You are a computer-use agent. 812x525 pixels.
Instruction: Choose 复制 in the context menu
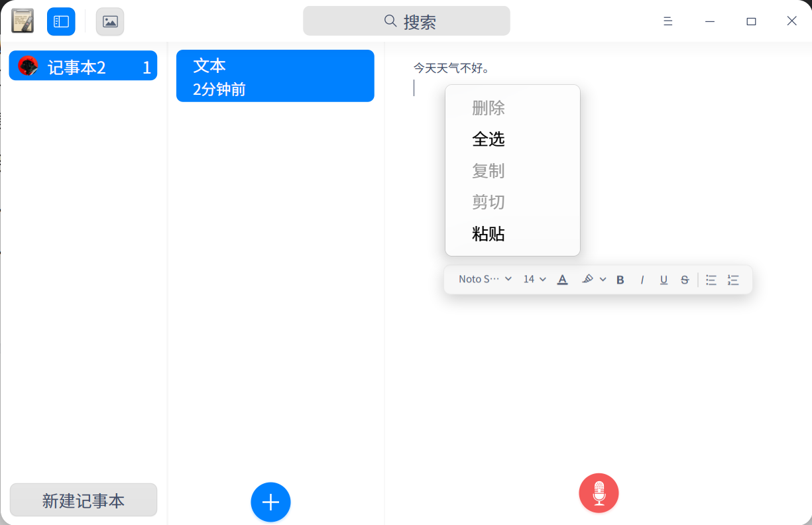tap(512, 171)
